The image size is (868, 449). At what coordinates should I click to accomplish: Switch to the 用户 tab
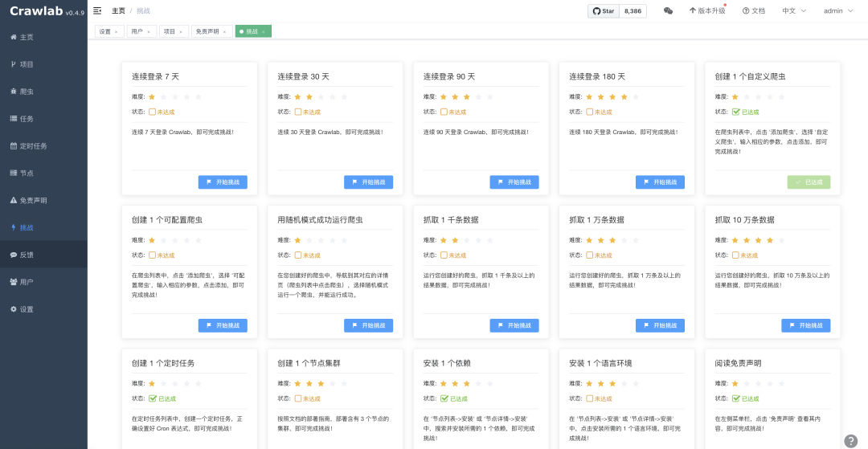point(141,31)
